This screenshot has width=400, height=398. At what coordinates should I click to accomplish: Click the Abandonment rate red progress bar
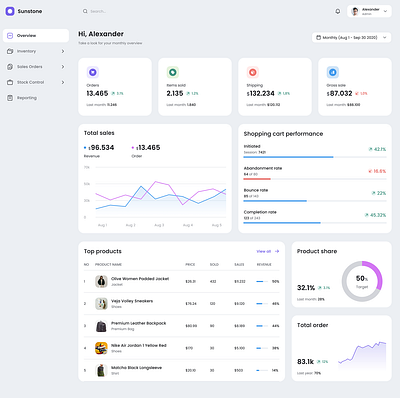(257, 179)
